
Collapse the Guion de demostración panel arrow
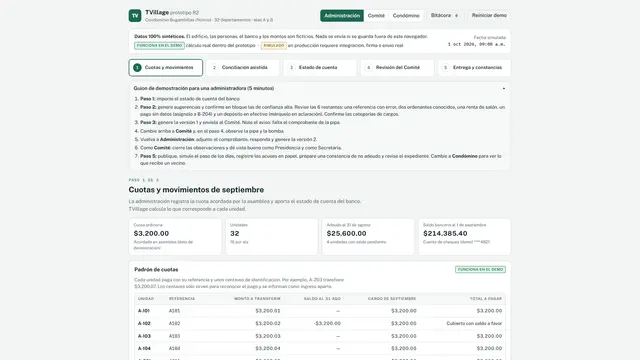504,89
